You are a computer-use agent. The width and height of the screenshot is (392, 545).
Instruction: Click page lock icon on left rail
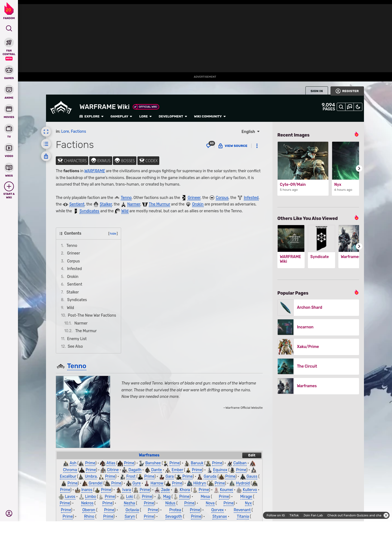point(46,156)
